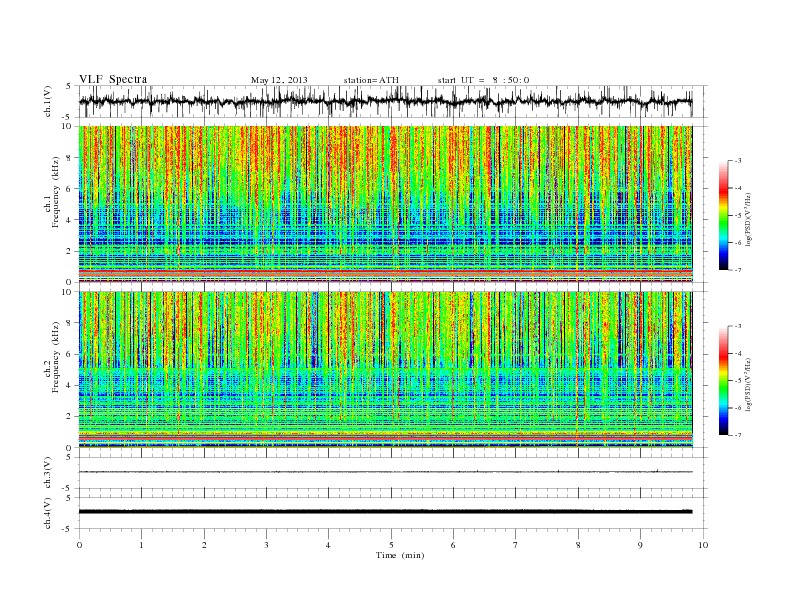
Task: Click the "start UT = 8 :50: 0" label
Action: pos(483,80)
